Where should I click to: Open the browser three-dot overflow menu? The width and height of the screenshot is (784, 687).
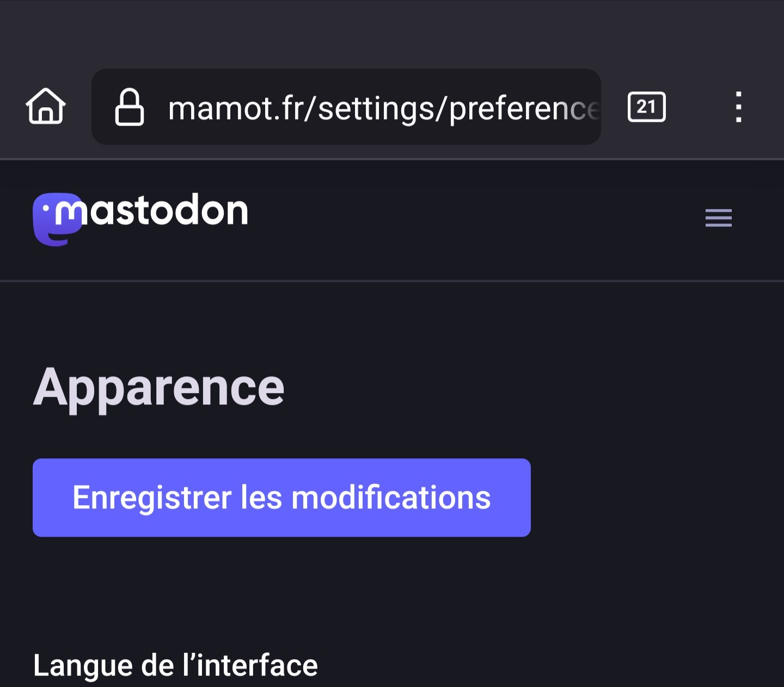point(738,107)
